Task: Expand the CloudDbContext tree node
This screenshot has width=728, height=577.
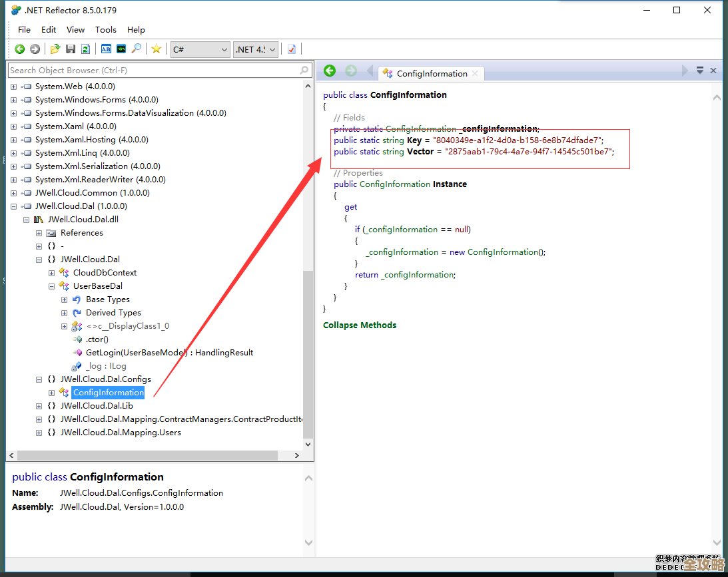Action: pos(52,273)
